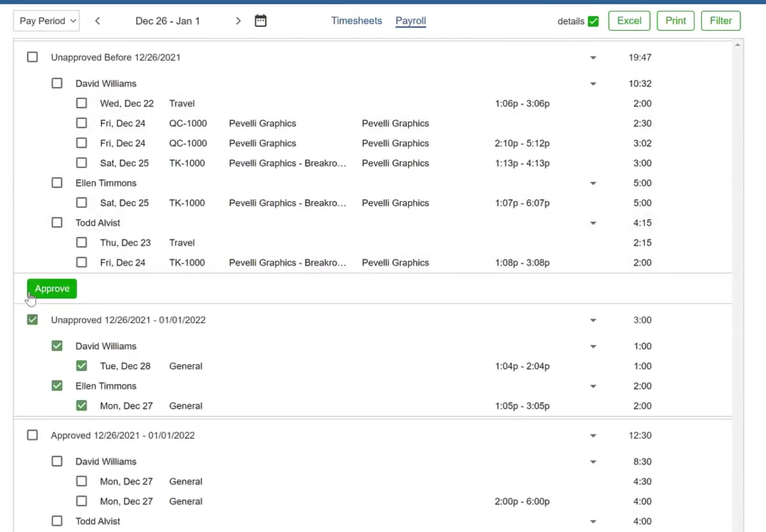Check Todd Alvist 4:00 group checkbox
Image resolution: width=766 pixels, height=532 pixels.
coord(57,521)
